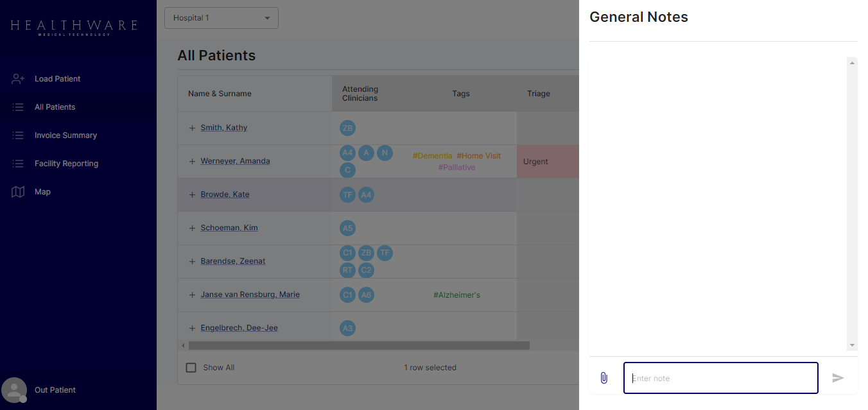Viewport: 868px width, 410px height.
Task: Click the horizontal scrollbar under patient table
Action: [x=358, y=345]
